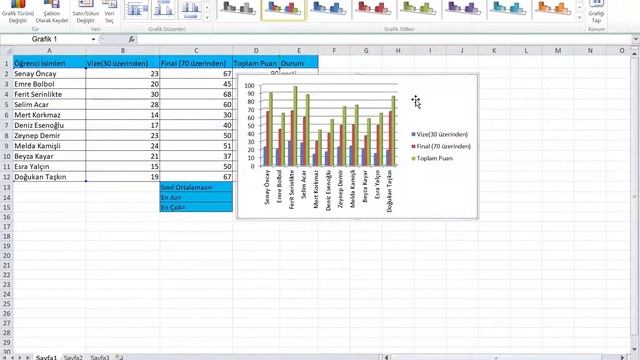Click the Name Box showing Grafik 1

(x=45, y=39)
